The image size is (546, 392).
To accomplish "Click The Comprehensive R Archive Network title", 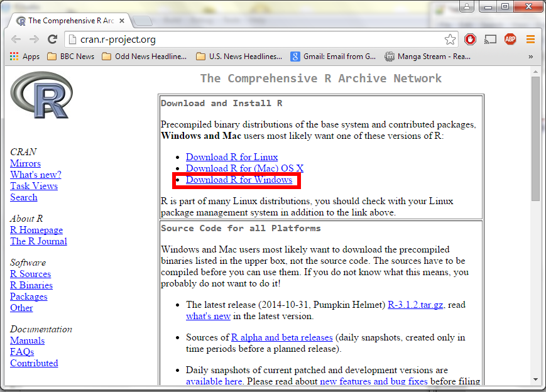I will [x=320, y=79].
